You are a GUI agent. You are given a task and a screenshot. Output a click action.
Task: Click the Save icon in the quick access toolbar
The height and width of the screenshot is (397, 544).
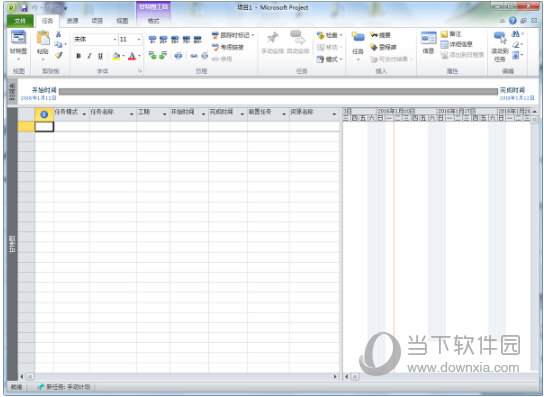click(x=24, y=8)
